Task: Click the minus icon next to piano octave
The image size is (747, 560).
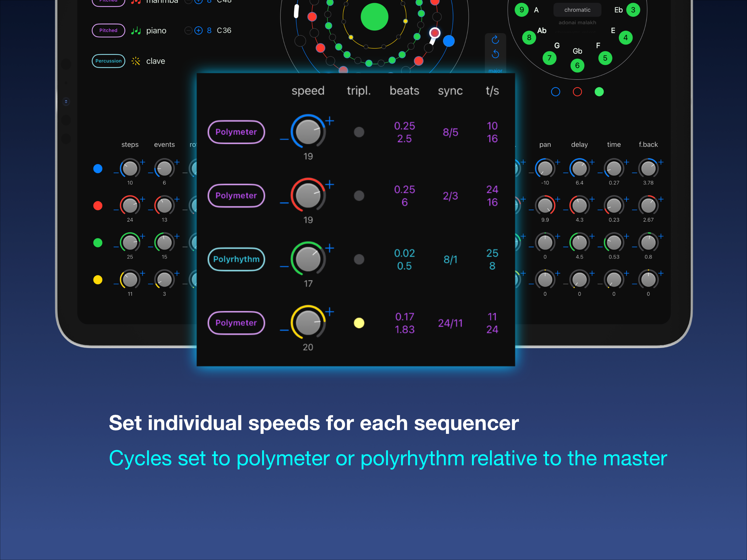Action: (188, 31)
